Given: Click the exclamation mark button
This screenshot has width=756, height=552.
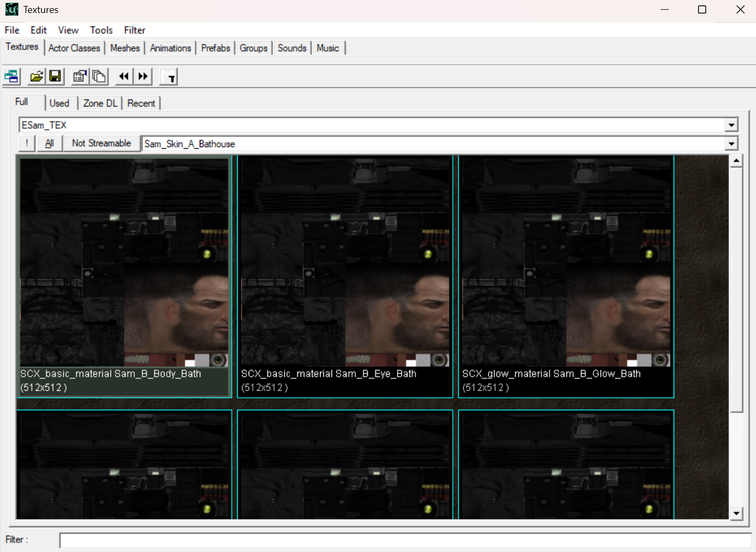Looking at the screenshot, I should pos(27,143).
